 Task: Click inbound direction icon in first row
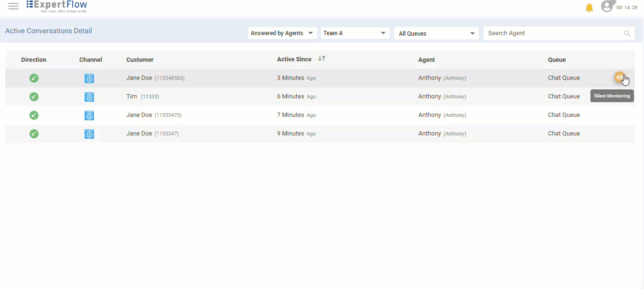(x=34, y=78)
